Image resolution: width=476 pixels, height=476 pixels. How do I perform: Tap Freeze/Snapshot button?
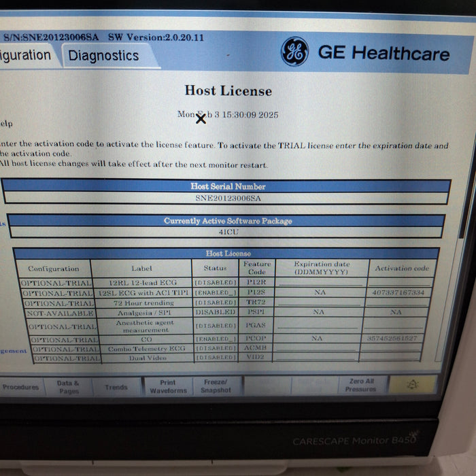pyautogui.click(x=216, y=386)
